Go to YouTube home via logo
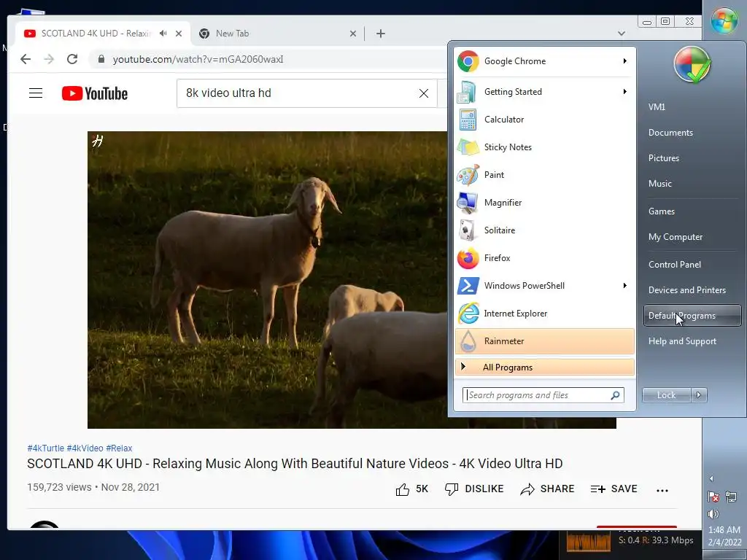This screenshot has height=560, width=747. tap(95, 93)
